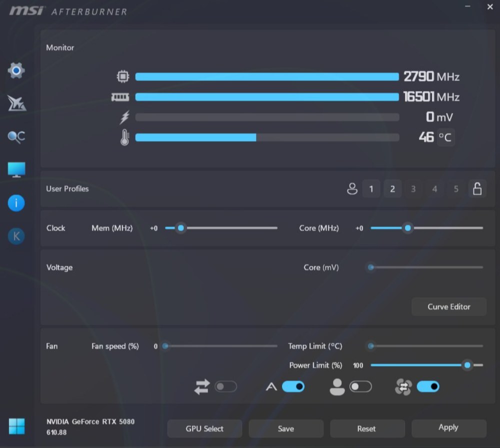Select user profile slot 4
Screen dimensions: 500x448
(435, 189)
